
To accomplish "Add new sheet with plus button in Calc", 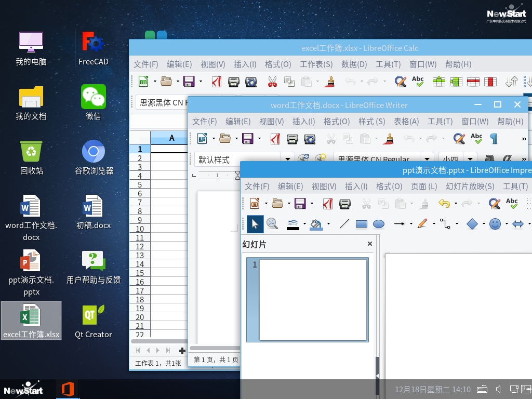I will 182,351.
